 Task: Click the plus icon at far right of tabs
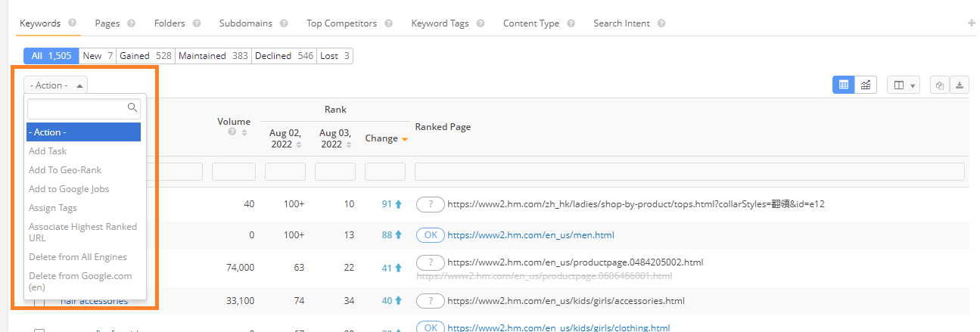(x=972, y=23)
